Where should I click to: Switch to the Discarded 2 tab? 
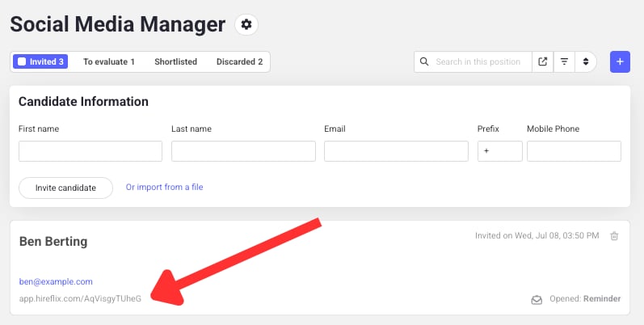tap(239, 61)
